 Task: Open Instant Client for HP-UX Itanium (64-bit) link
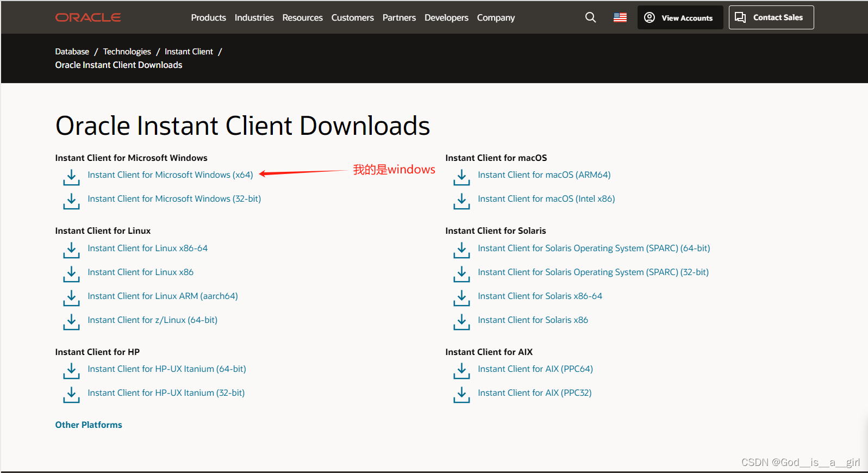tap(166, 369)
